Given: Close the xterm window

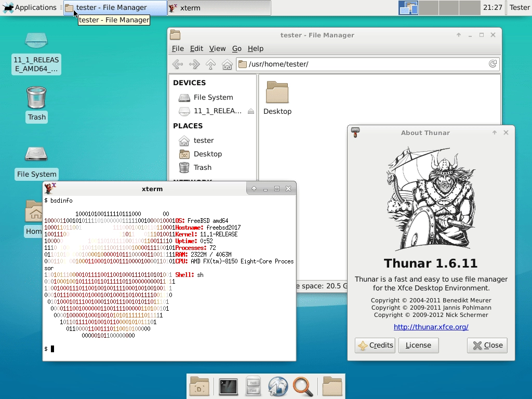Looking at the screenshot, I should click(288, 189).
